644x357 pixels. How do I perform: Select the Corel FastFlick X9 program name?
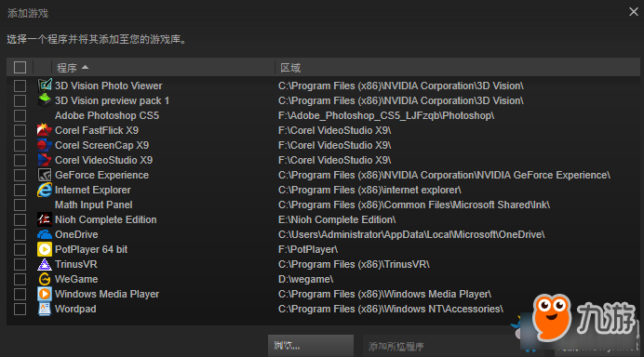[x=97, y=130]
